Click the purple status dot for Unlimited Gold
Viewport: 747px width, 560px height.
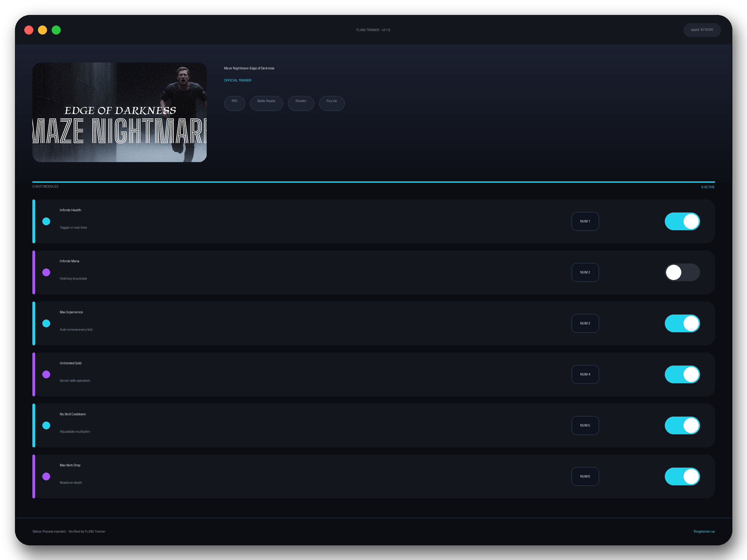[46, 374]
